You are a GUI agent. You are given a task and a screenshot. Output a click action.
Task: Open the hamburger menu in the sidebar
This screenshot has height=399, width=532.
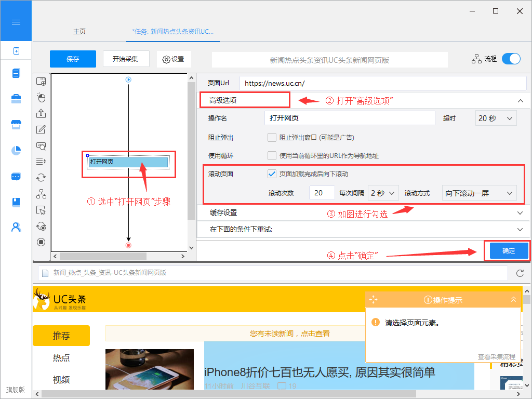tap(16, 22)
